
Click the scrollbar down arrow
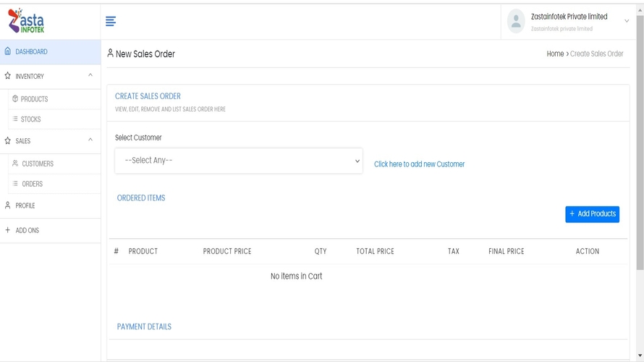(640, 356)
